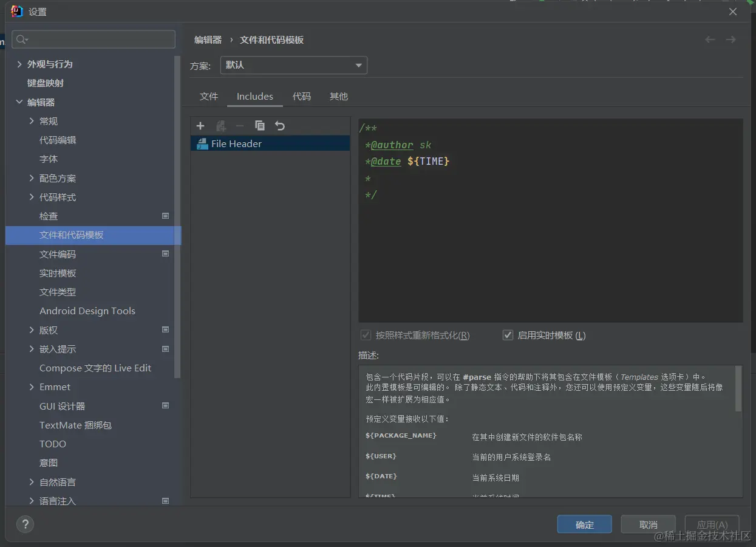This screenshot has height=547, width=756.
Task: Click the 取消 button
Action: 649,525
